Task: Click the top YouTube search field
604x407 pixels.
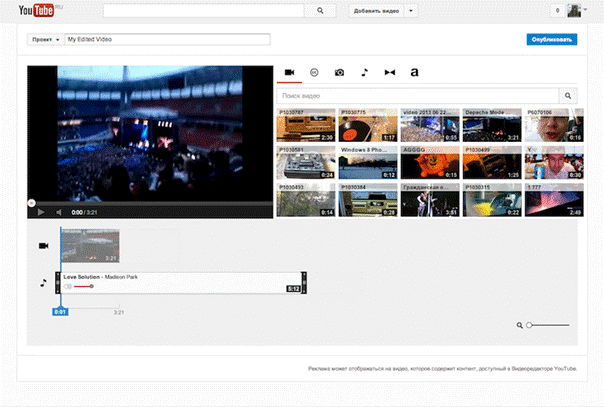Action: [203, 11]
